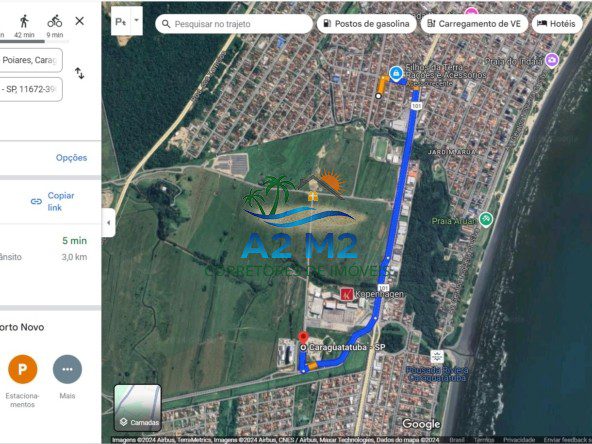Select the cycling travel mode icon
Viewport: 592px width, 444px height.
pos(55,22)
